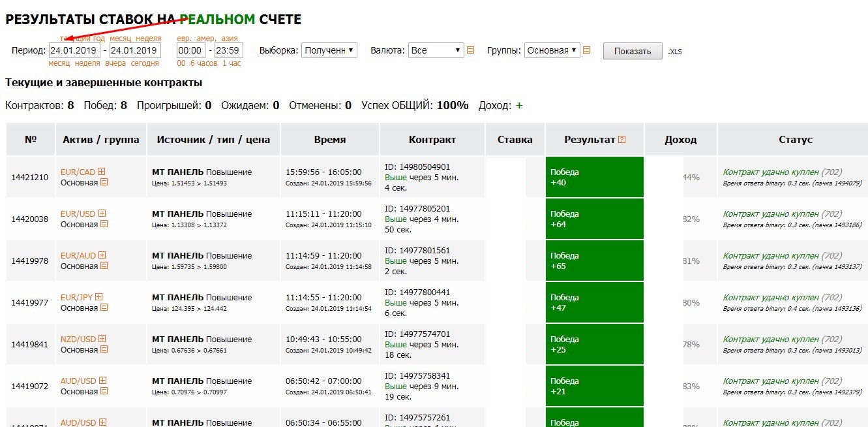Open the Группы dropdown set to Основная

(x=552, y=50)
